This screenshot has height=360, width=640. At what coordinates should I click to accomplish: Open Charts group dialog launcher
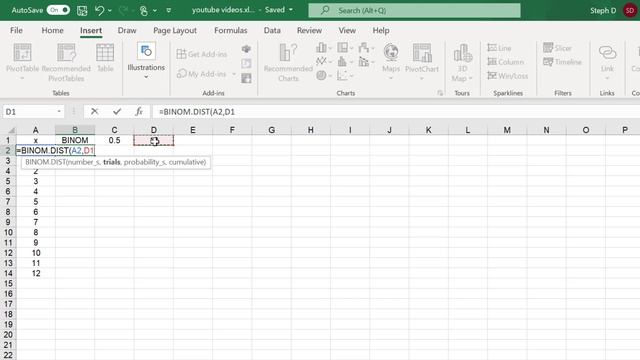tap(440, 93)
